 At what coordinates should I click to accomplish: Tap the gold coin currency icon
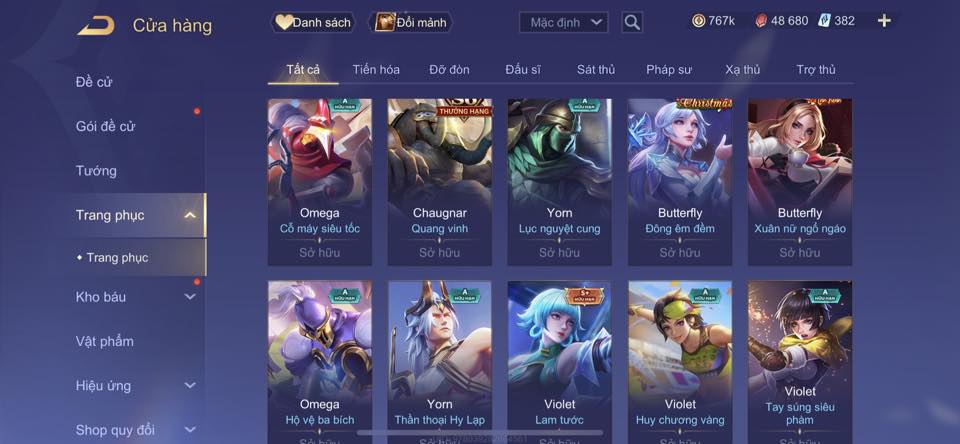(x=699, y=21)
